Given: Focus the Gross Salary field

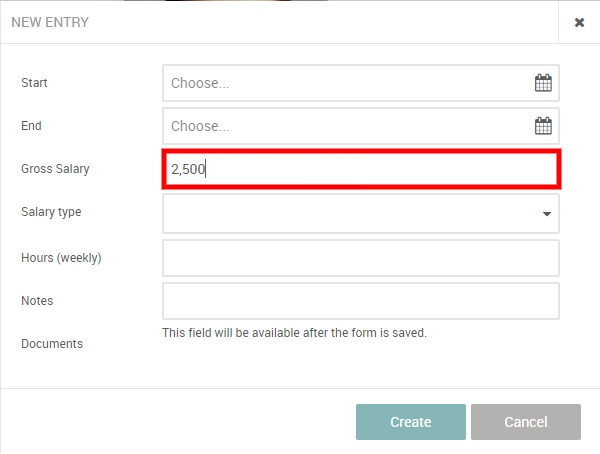Looking at the screenshot, I should pos(360,169).
